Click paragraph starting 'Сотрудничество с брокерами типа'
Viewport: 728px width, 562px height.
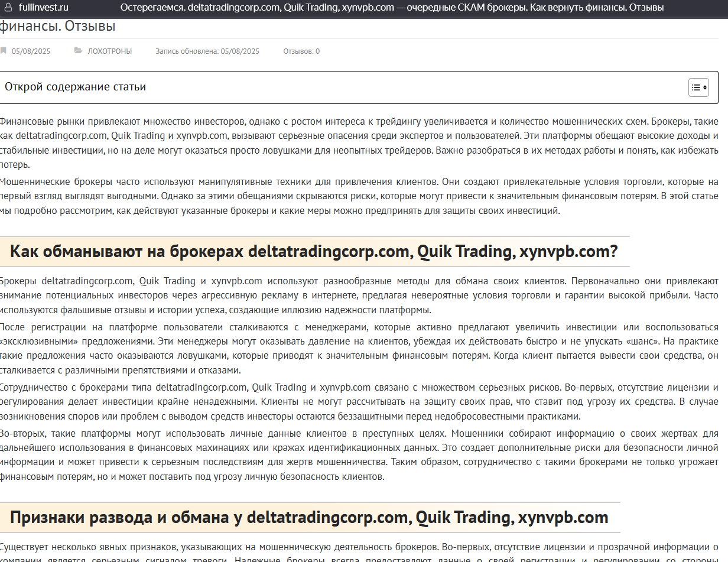359,402
